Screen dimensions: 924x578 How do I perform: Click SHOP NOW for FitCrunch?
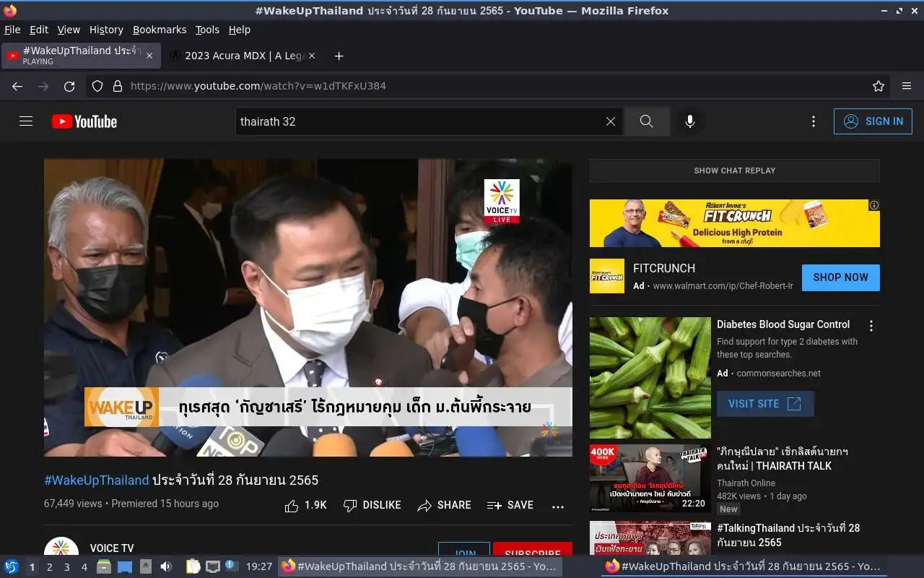[840, 277]
